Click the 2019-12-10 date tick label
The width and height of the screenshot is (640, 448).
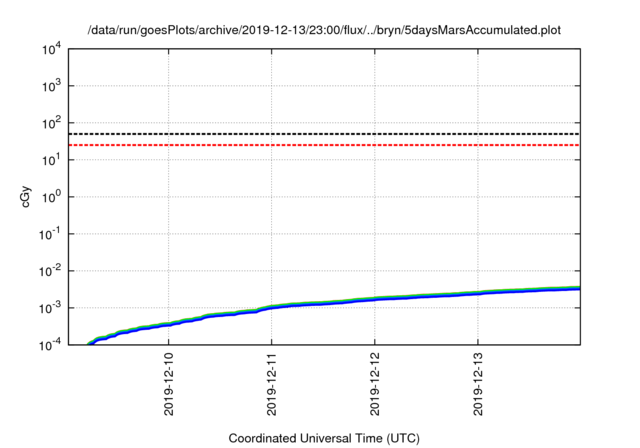(x=169, y=384)
